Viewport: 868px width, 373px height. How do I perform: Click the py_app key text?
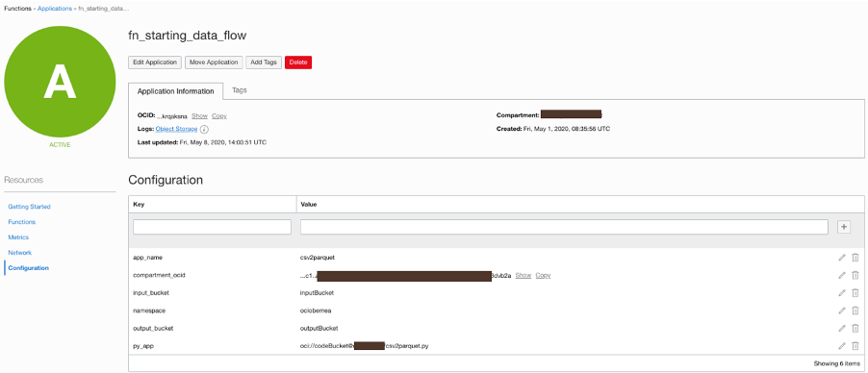coord(143,346)
